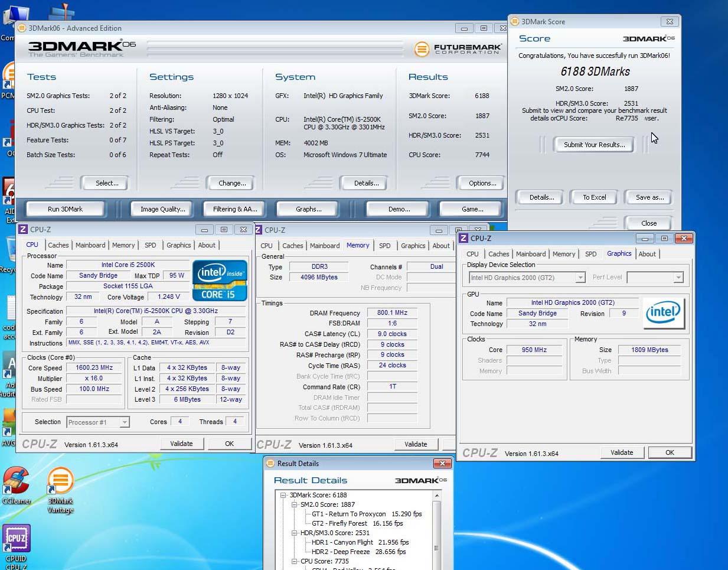Click the GPU Core 950 MHz value
This screenshot has height=570, width=728.
[x=534, y=350]
